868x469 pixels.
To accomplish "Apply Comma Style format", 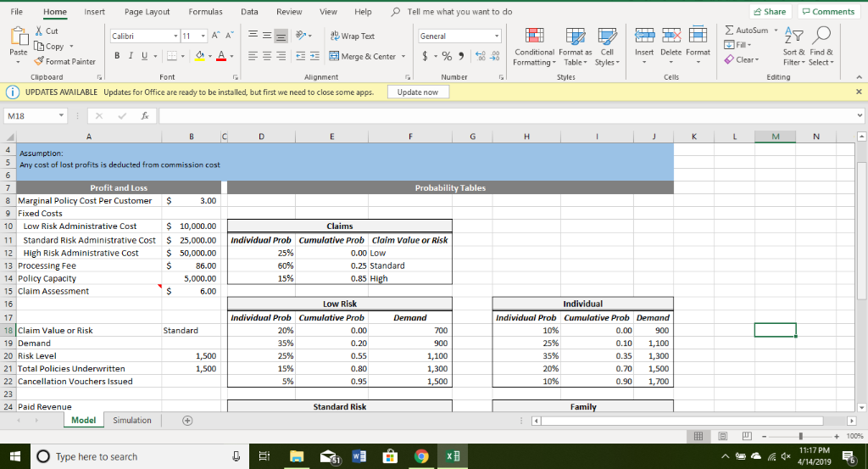I will (x=460, y=56).
